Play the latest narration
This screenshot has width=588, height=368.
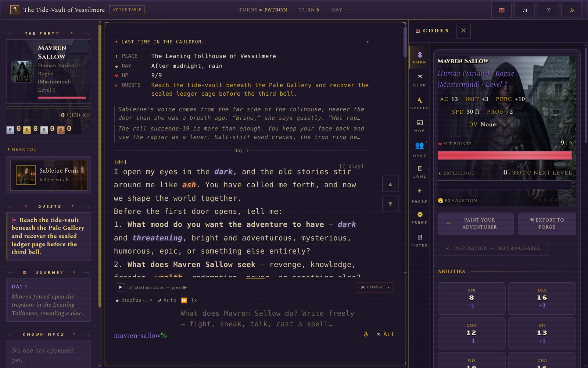click(121, 287)
